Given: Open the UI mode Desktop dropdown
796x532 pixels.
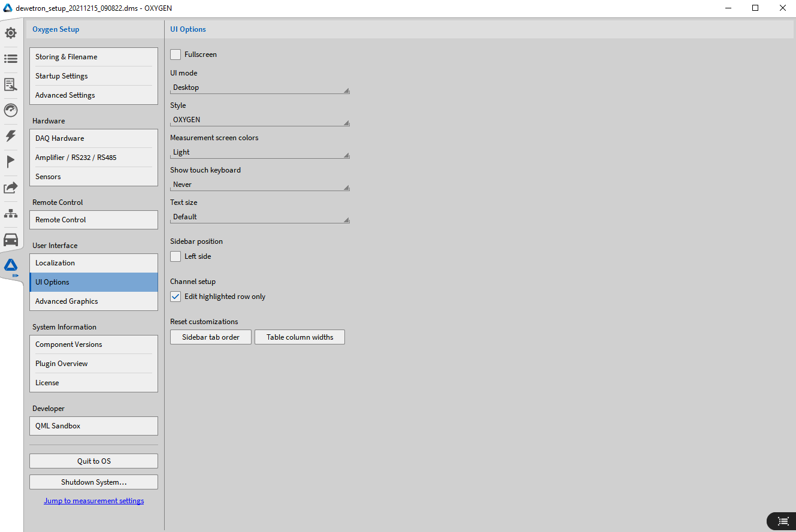Looking at the screenshot, I should click(x=259, y=87).
